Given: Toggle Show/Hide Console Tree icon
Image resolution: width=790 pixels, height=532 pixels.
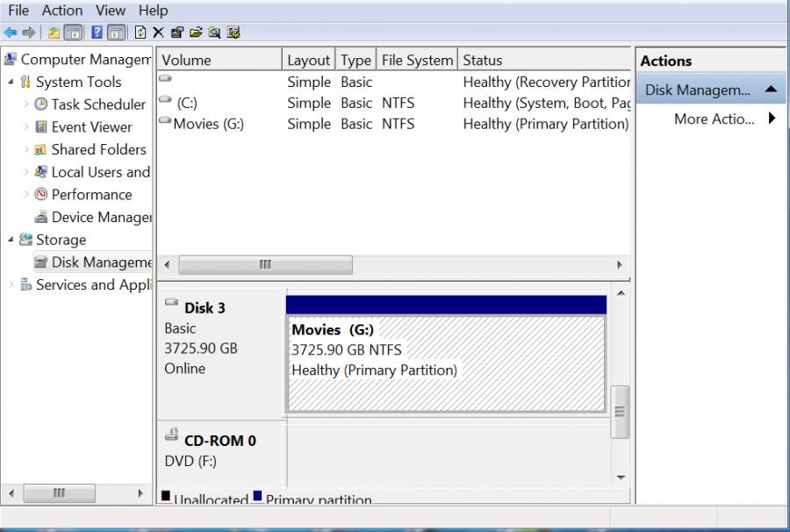Looking at the screenshot, I should [73, 32].
